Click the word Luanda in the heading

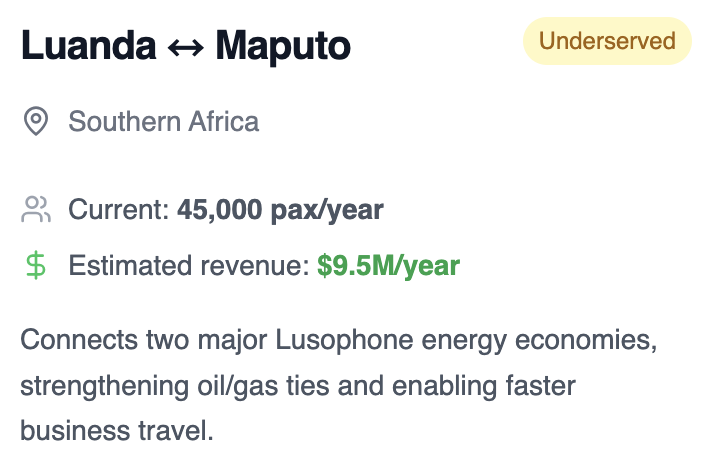click(89, 45)
